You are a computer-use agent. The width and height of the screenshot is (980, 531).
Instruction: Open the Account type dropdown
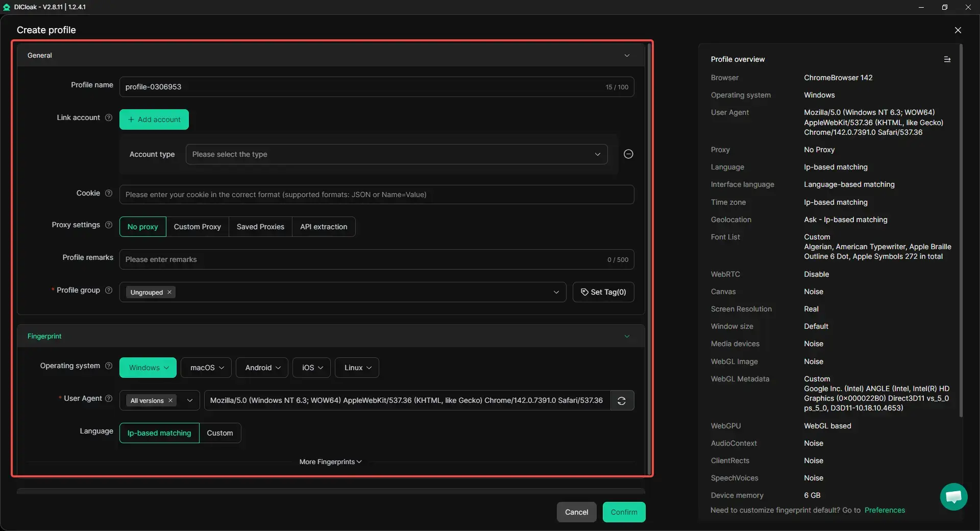tap(396, 155)
